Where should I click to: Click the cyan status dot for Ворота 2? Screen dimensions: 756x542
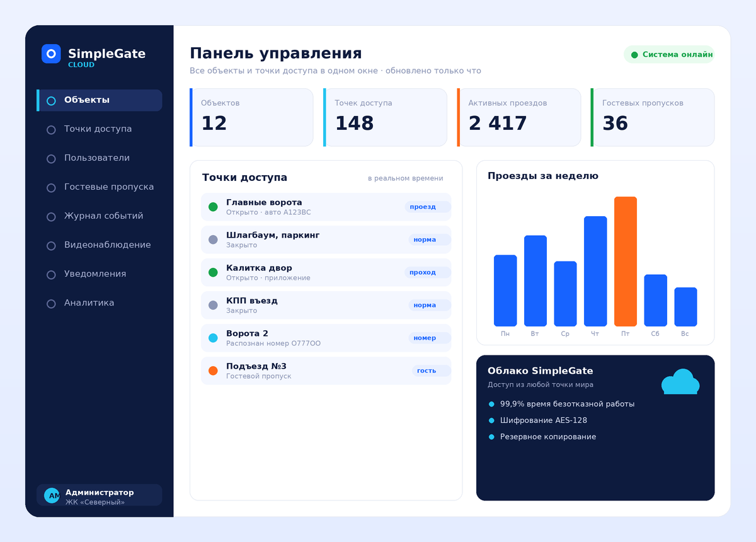213,338
